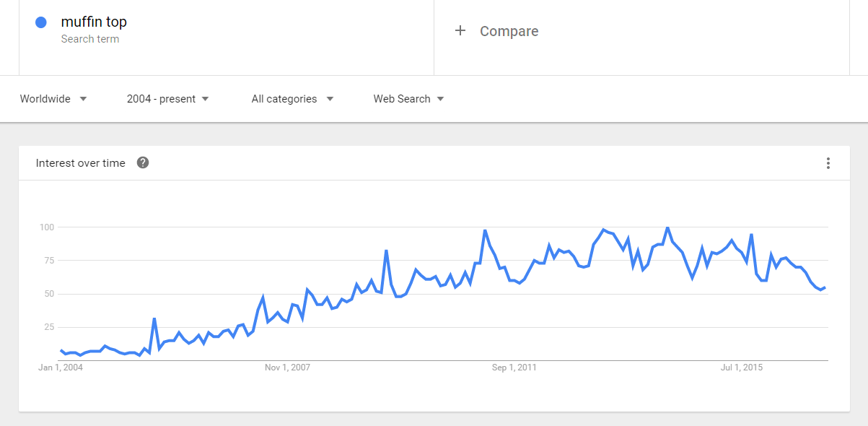Click the Search term label under muffin top

[90, 39]
